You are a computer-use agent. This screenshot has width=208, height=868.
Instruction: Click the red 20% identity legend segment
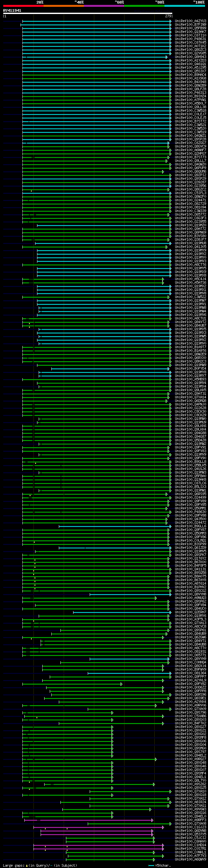(23, 6)
